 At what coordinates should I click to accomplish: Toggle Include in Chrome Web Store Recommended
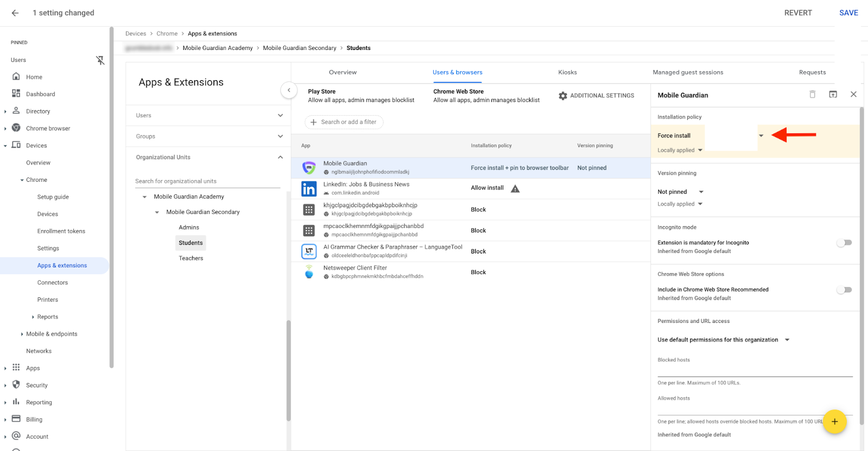click(x=844, y=290)
